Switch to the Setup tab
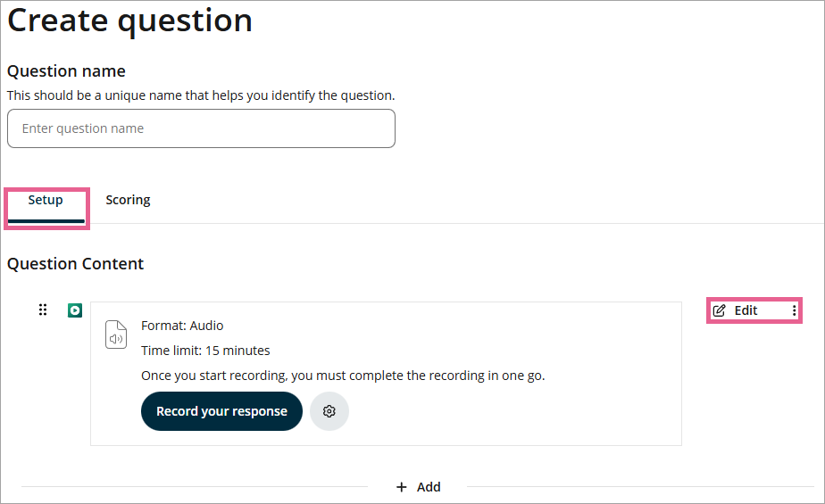 point(46,200)
